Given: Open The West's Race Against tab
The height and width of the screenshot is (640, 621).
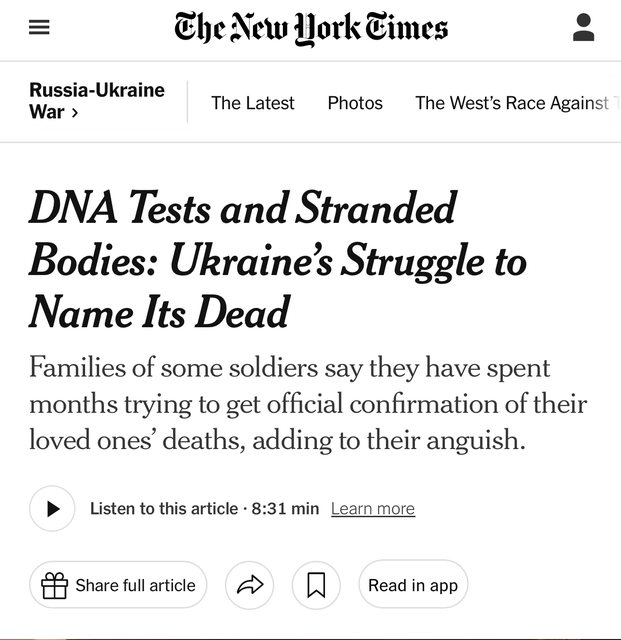Looking at the screenshot, I should [x=510, y=103].
